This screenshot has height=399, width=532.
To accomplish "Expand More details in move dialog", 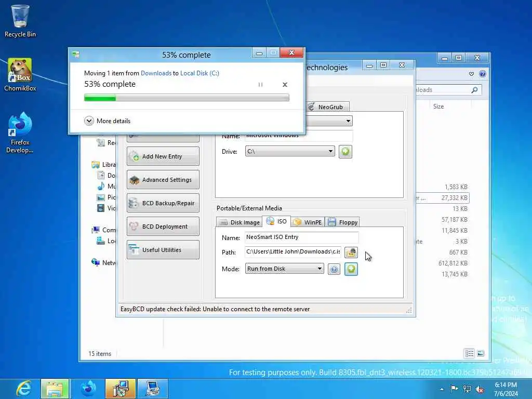I will (107, 121).
